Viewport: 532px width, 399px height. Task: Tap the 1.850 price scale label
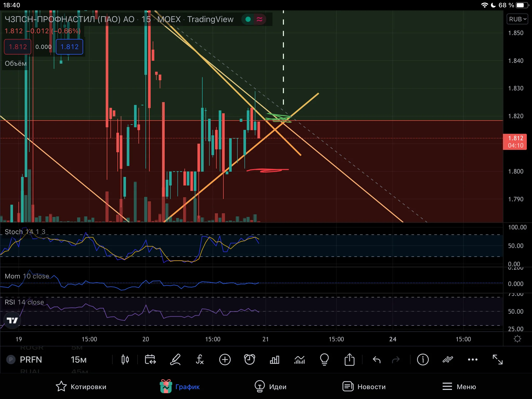(516, 33)
